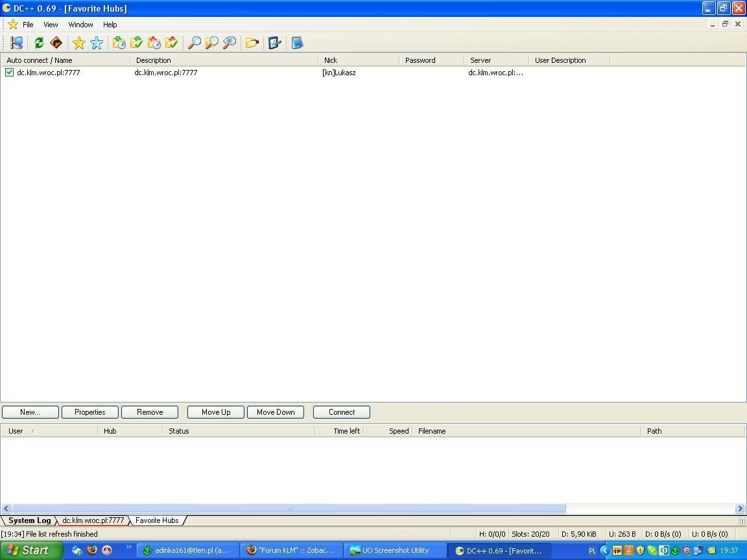Sort transfers by Path column

pos(693,431)
